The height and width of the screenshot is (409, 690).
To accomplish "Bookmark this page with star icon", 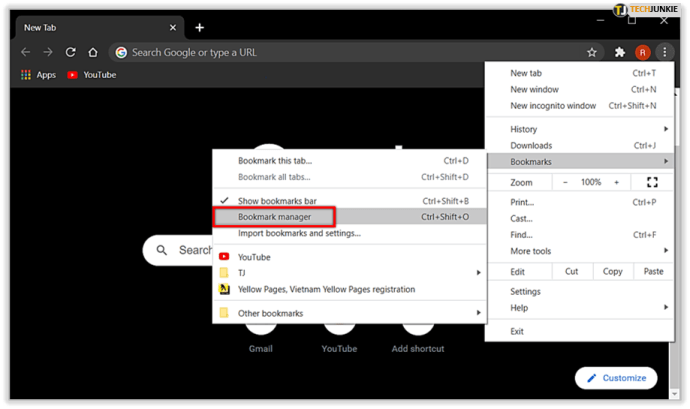I will [592, 53].
